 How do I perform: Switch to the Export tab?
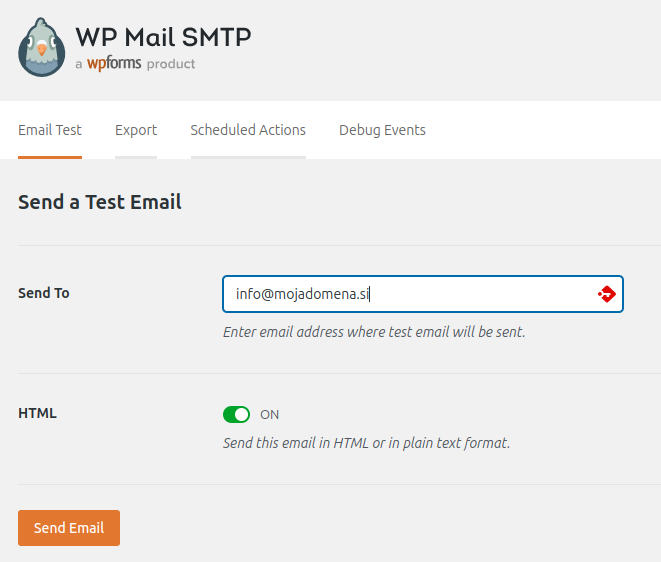coord(136,130)
